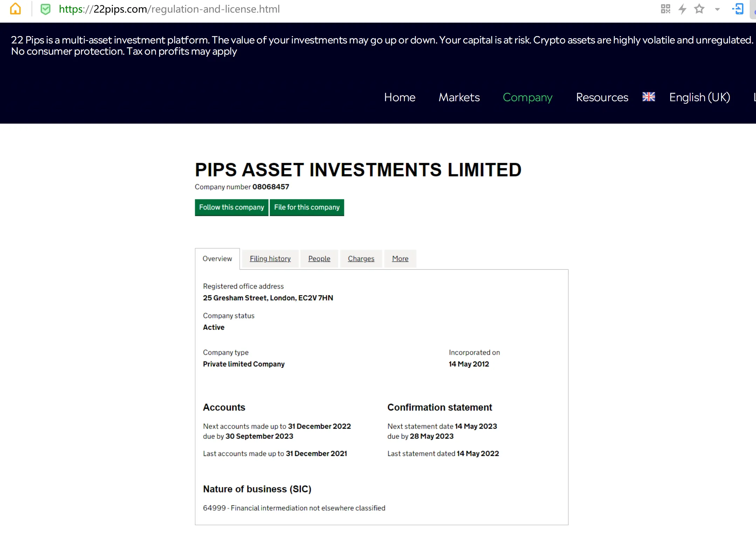Switch to the Filing history tab

click(270, 258)
